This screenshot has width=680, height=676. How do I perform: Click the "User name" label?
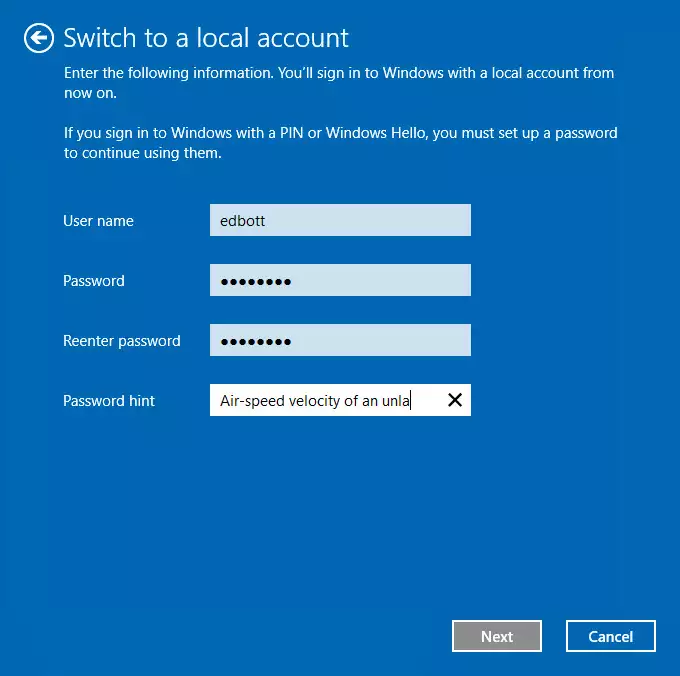pos(98,221)
